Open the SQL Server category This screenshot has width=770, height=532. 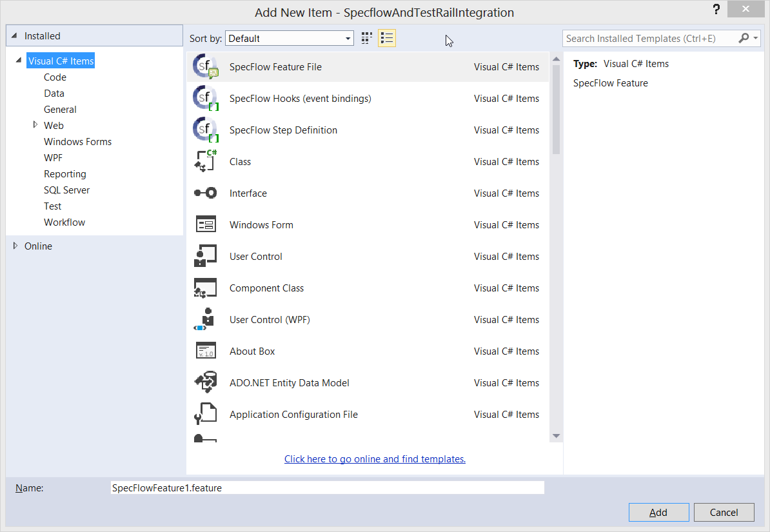tap(66, 190)
